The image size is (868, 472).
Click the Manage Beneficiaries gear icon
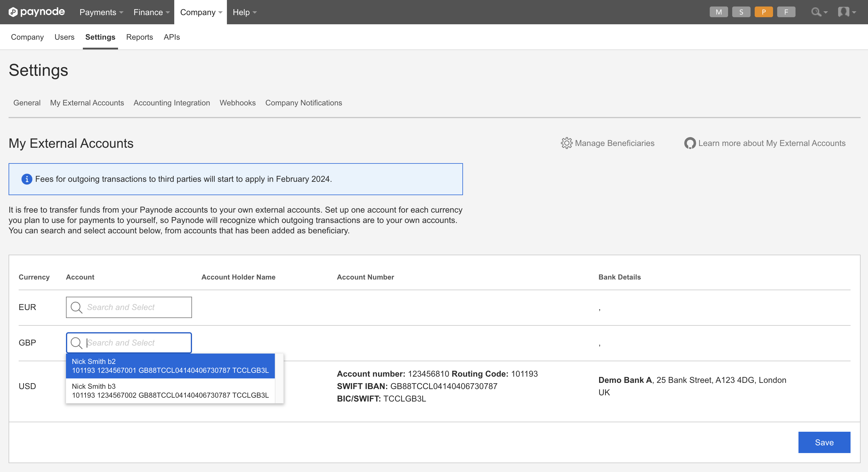tap(567, 143)
